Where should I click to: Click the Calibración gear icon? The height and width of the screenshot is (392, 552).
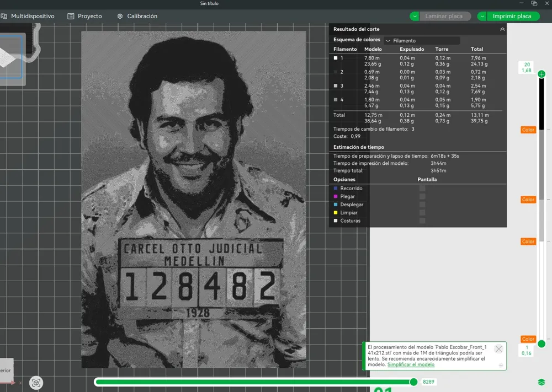pyautogui.click(x=120, y=16)
